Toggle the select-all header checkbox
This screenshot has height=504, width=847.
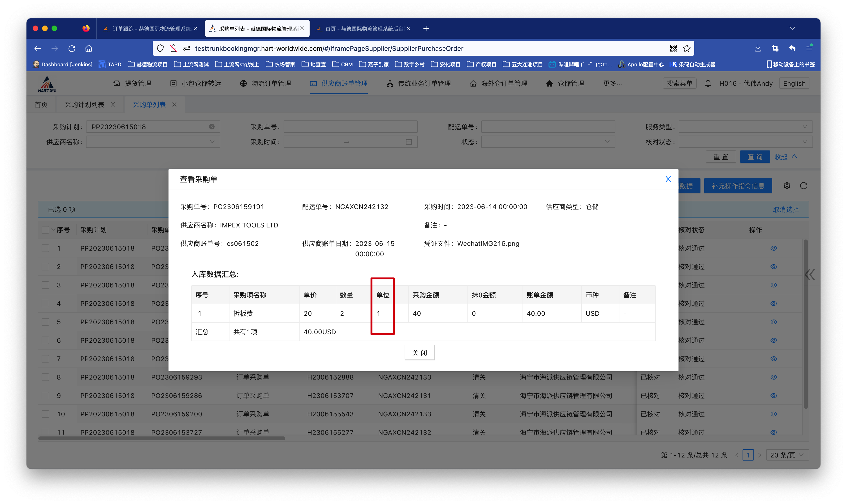[45, 230]
